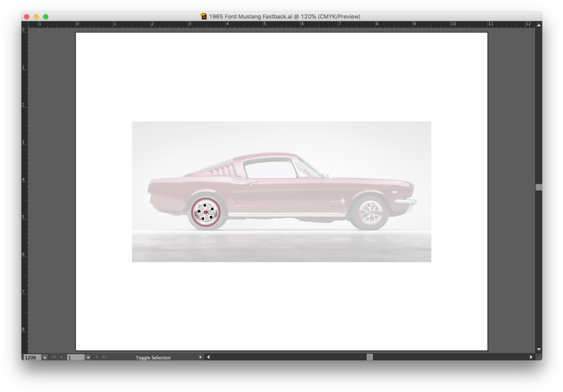
Task: Click the vertical scrollbar's up arrow icon
Action: click(x=539, y=24)
